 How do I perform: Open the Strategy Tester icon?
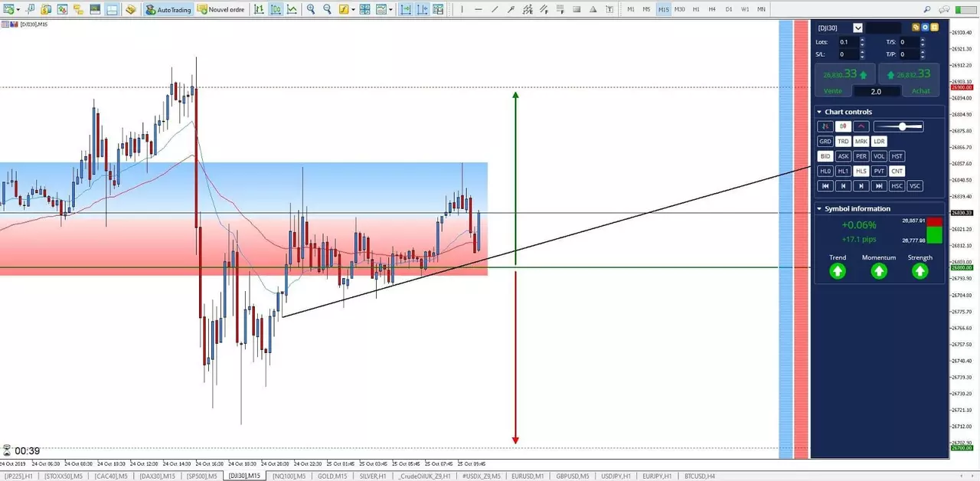coord(95,9)
